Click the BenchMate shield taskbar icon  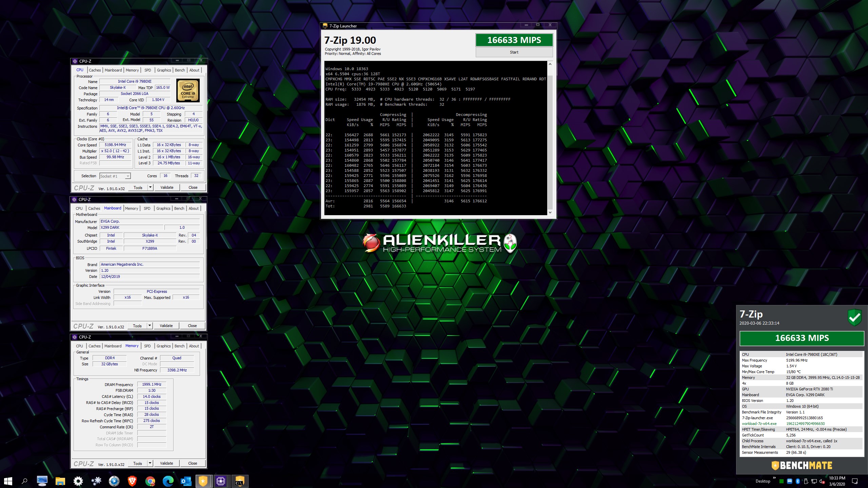(203, 481)
